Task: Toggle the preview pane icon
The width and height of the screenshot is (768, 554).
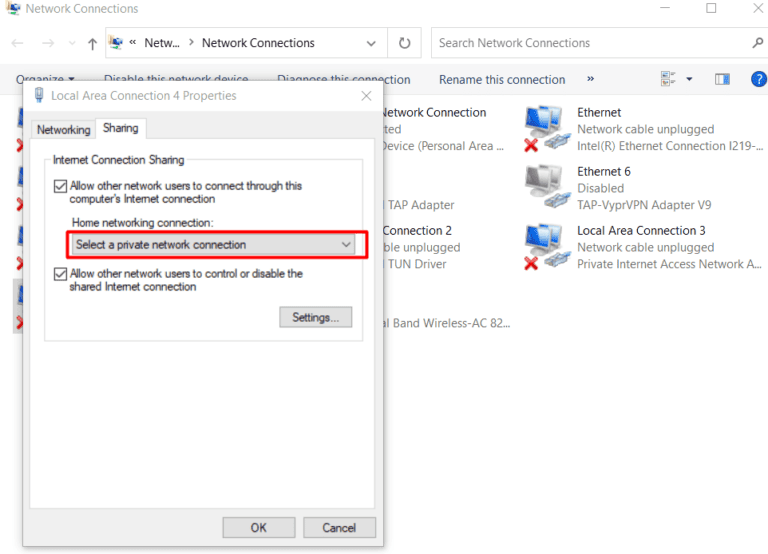Action: pos(722,79)
